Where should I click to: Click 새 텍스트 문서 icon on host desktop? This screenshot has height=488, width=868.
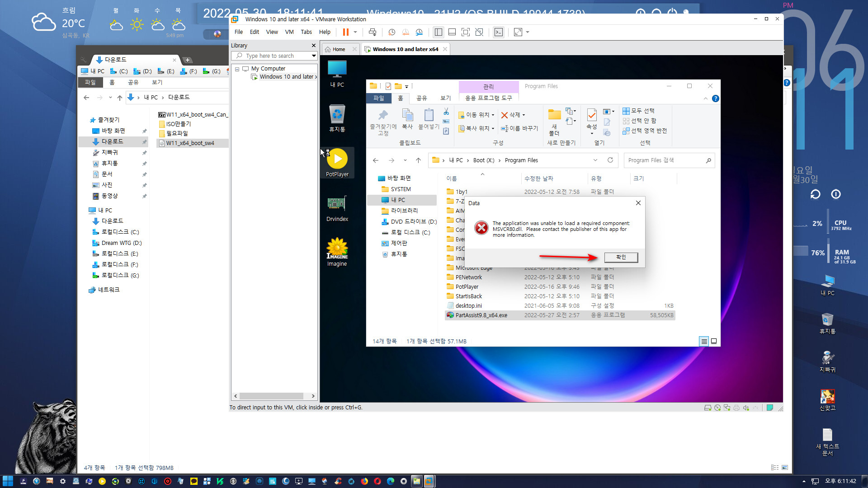pyautogui.click(x=828, y=442)
